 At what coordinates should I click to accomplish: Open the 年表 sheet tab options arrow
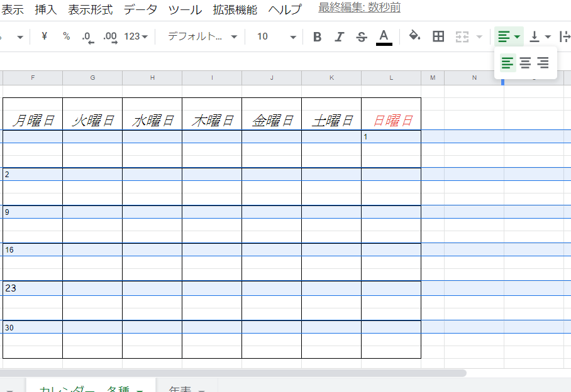(x=201, y=391)
